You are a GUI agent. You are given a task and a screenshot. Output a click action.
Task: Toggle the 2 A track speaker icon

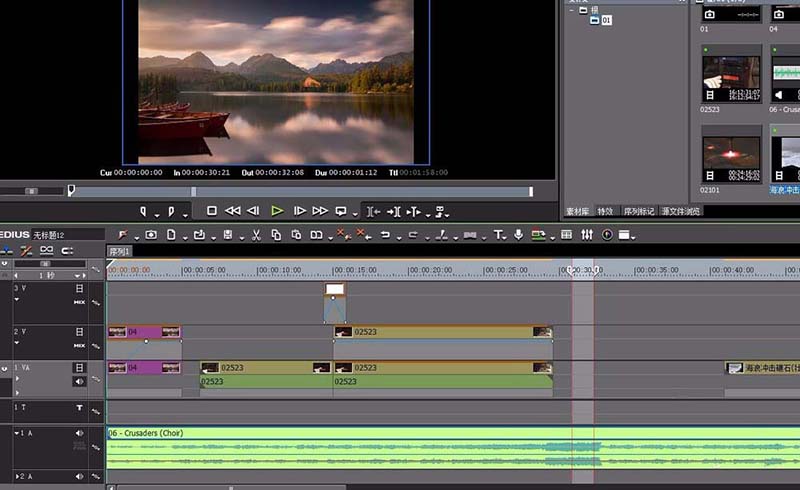click(x=79, y=476)
